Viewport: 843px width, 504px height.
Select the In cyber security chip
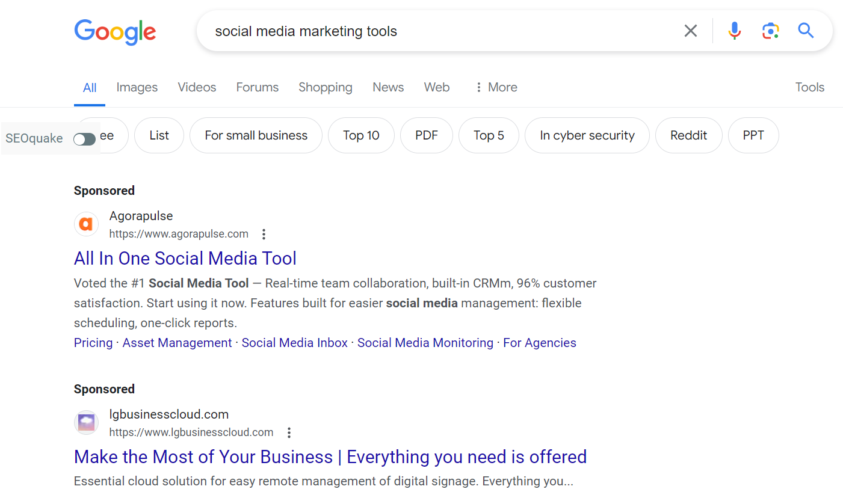pyautogui.click(x=587, y=135)
